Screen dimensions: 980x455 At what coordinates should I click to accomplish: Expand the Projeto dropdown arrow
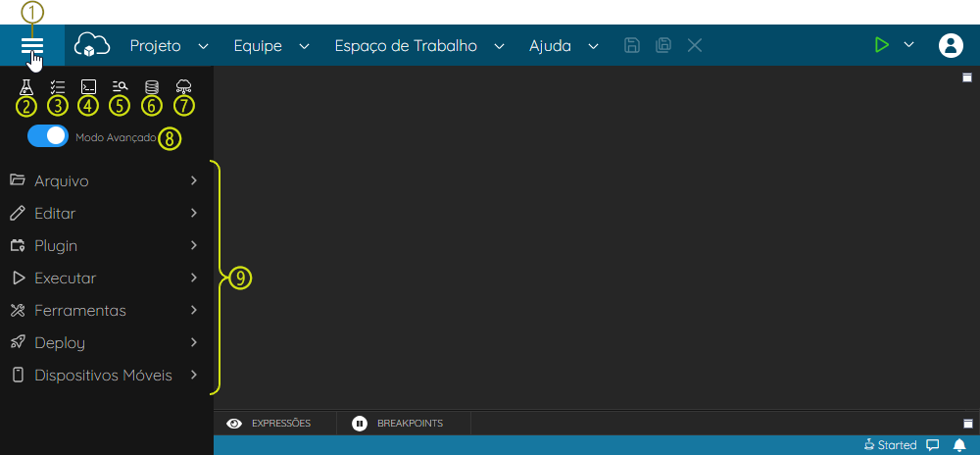click(203, 46)
